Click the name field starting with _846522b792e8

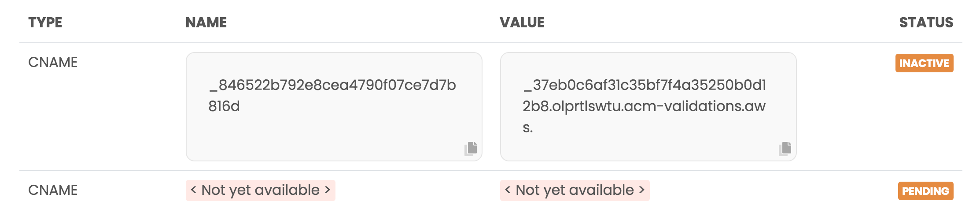coord(333,85)
